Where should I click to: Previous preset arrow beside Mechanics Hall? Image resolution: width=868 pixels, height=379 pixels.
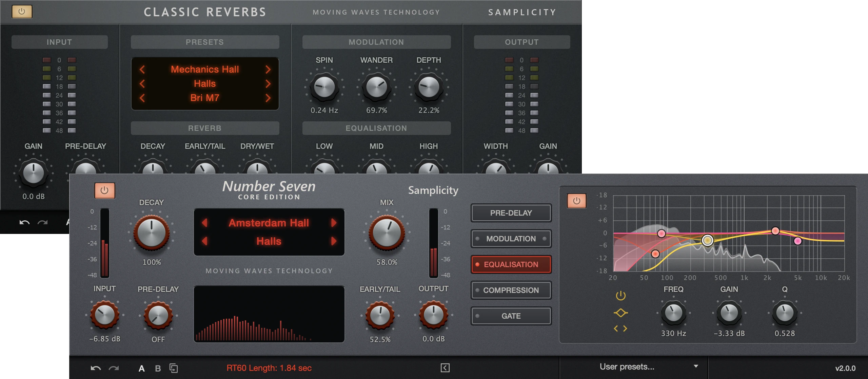pyautogui.click(x=142, y=69)
